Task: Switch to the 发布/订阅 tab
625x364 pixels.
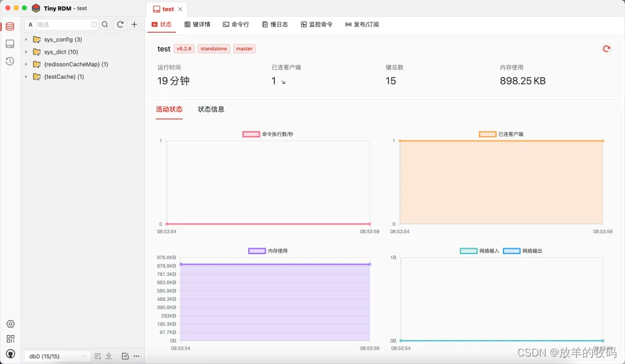Action: (362, 24)
